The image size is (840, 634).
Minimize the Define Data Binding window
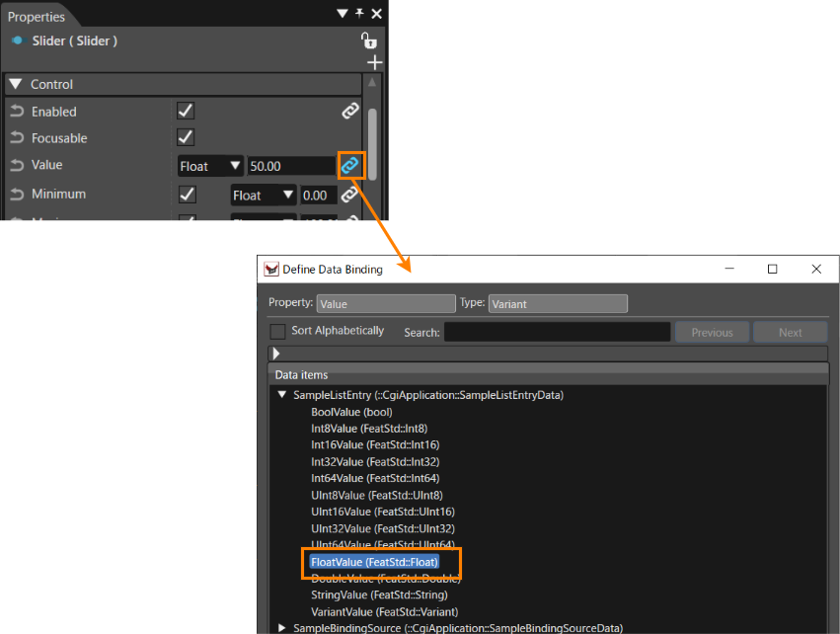coord(729,269)
